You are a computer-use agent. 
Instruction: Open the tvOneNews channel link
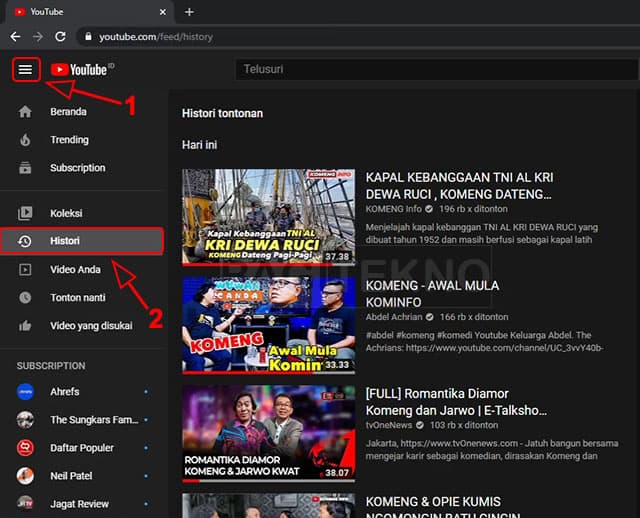pos(389,425)
